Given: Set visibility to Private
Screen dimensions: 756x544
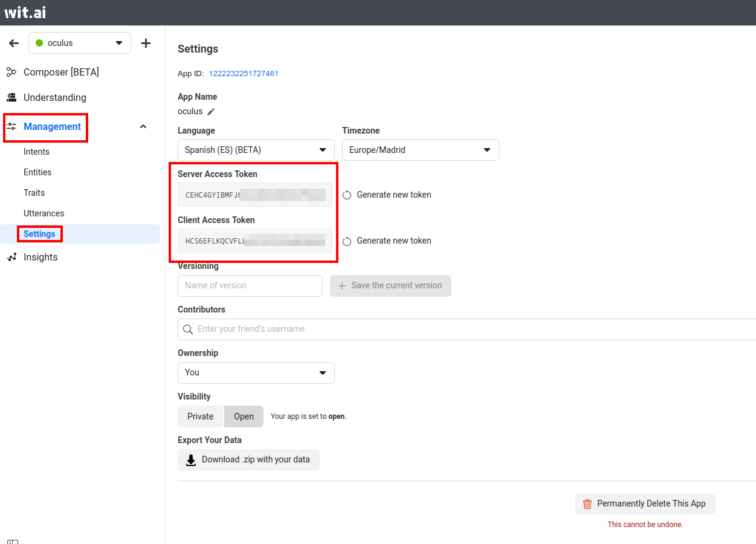Looking at the screenshot, I should pyautogui.click(x=200, y=416).
